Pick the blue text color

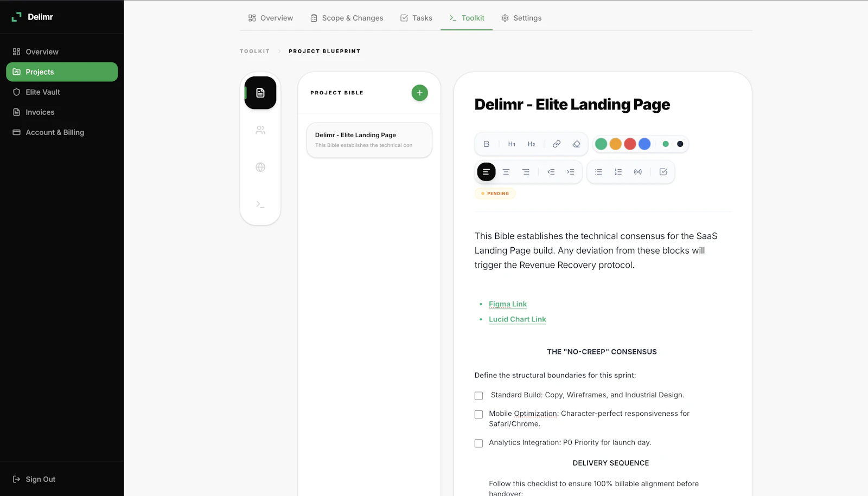644,144
